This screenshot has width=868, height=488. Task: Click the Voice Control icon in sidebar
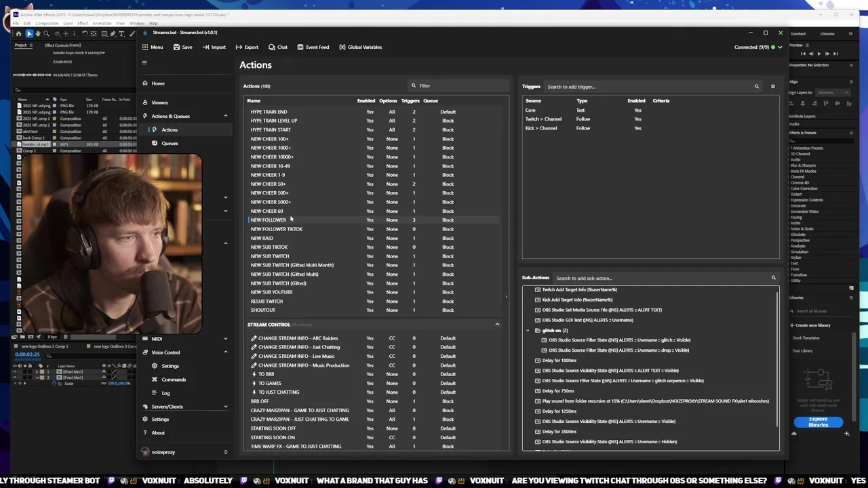[x=145, y=352]
